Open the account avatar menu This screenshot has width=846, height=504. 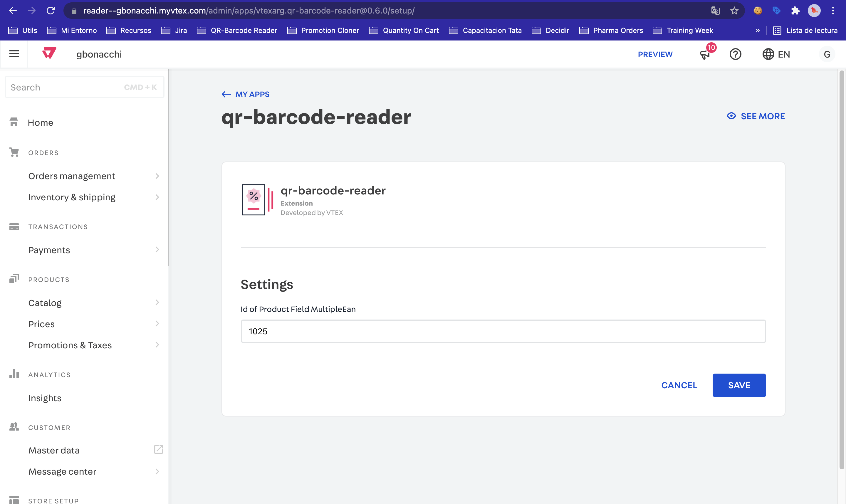pyautogui.click(x=827, y=54)
